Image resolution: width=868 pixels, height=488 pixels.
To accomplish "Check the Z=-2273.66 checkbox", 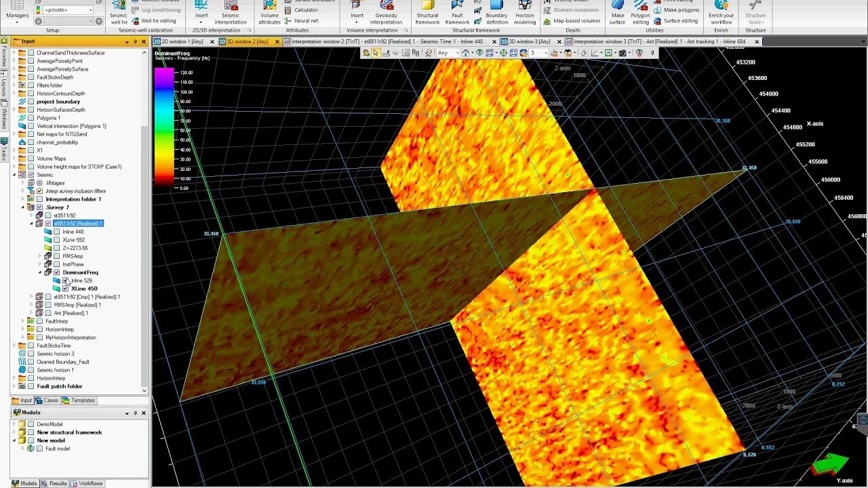I will click(x=57, y=248).
